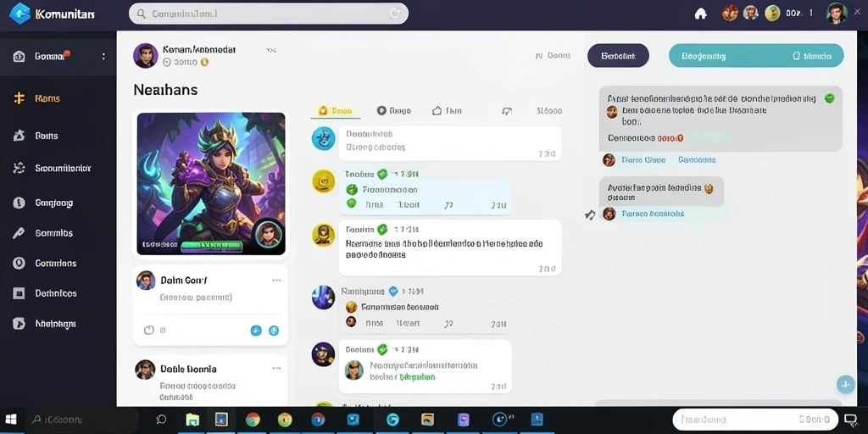Click the share arrow icon beside Fain tab
This screenshot has height=434, width=868.
pyautogui.click(x=507, y=111)
